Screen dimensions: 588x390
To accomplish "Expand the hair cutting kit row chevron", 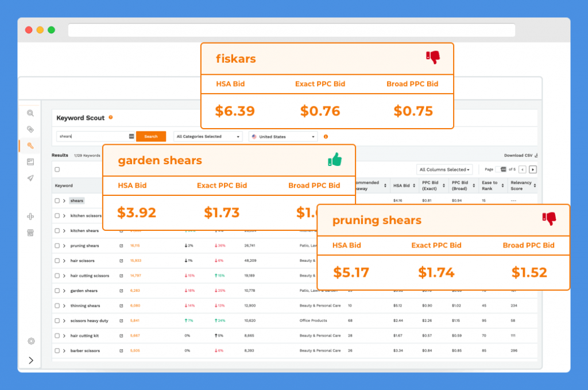I will click(64, 335).
